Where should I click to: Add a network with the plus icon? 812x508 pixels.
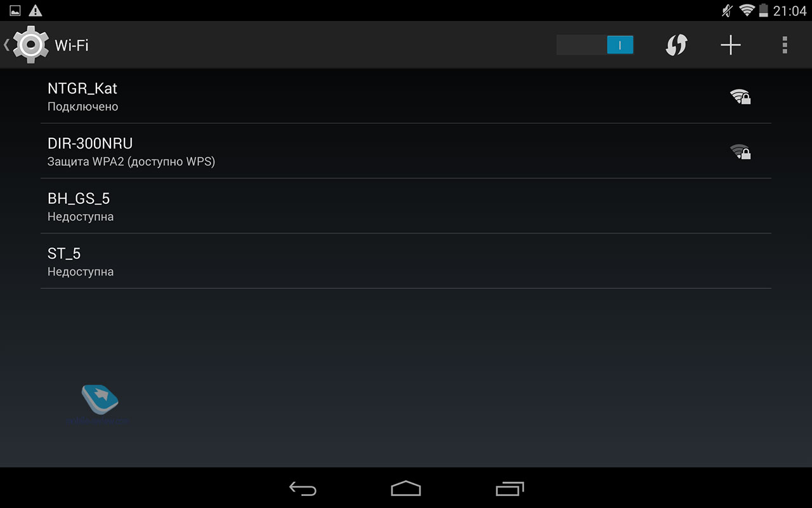pos(731,45)
